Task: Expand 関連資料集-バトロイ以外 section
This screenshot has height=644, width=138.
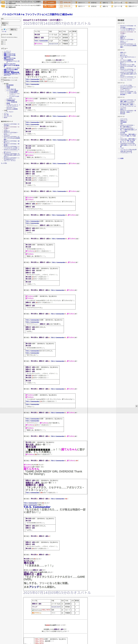Action: click(2, 80)
